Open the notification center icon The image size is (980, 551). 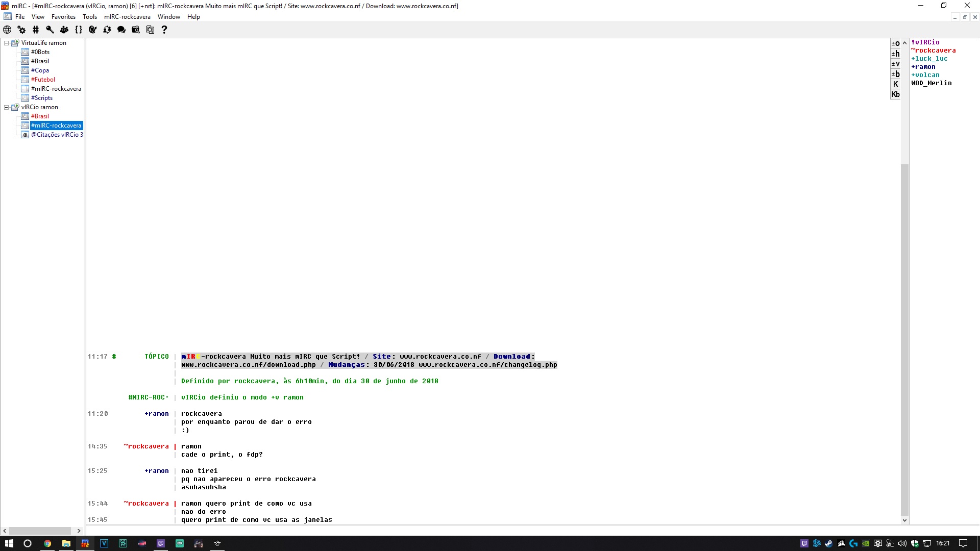(x=963, y=543)
